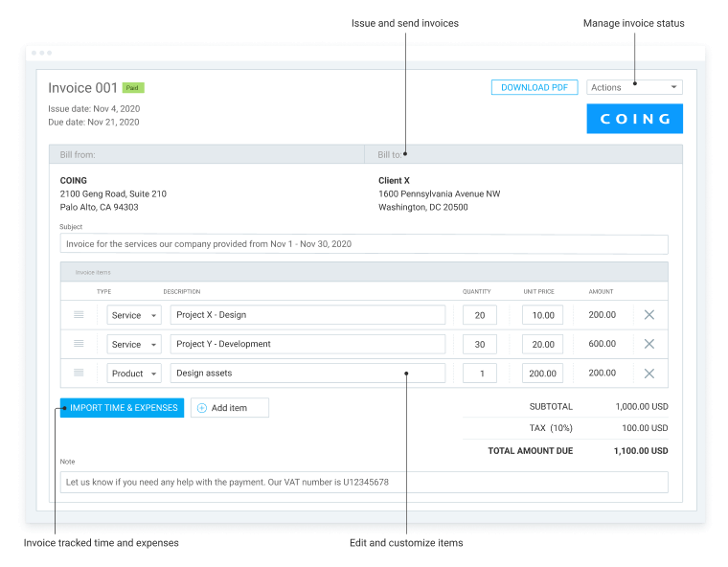The height and width of the screenshot is (567, 728).
Task: Open type dropdown for Project Y - Development
Action: click(x=134, y=344)
